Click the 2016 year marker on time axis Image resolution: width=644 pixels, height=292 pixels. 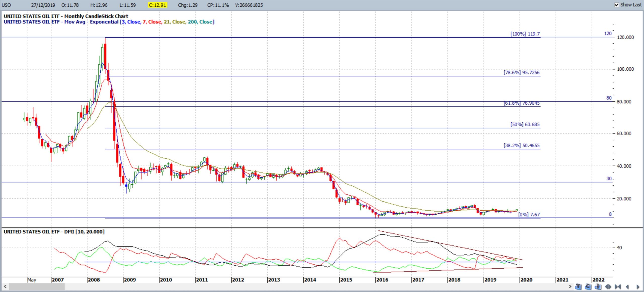(x=382, y=280)
